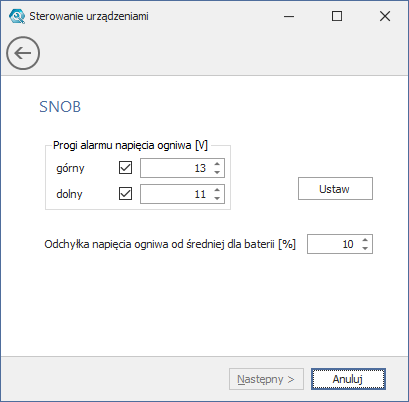Image resolution: width=409 pixels, height=402 pixels.
Task: Click the Ustaw button
Action: (335, 189)
